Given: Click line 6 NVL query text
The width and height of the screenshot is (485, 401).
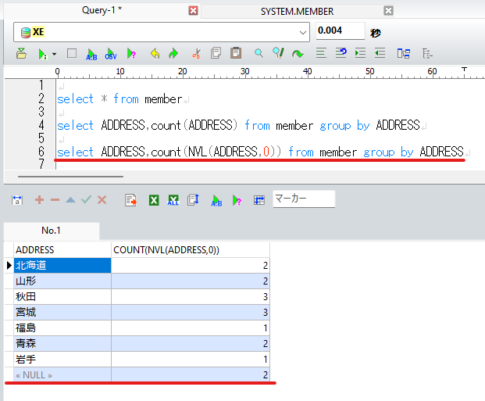Looking at the screenshot, I should click(x=260, y=152).
